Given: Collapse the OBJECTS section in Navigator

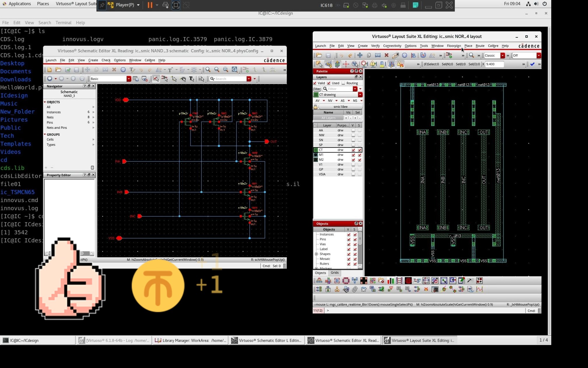Looking at the screenshot, I should point(45,102).
